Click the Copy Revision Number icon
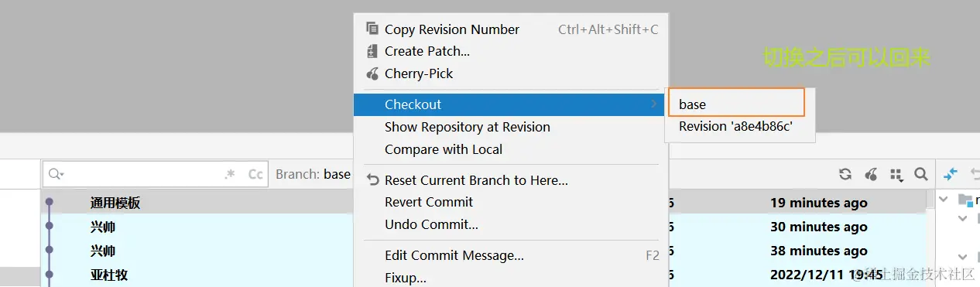This screenshot has width=980, height=287. (x=372, y=29)
